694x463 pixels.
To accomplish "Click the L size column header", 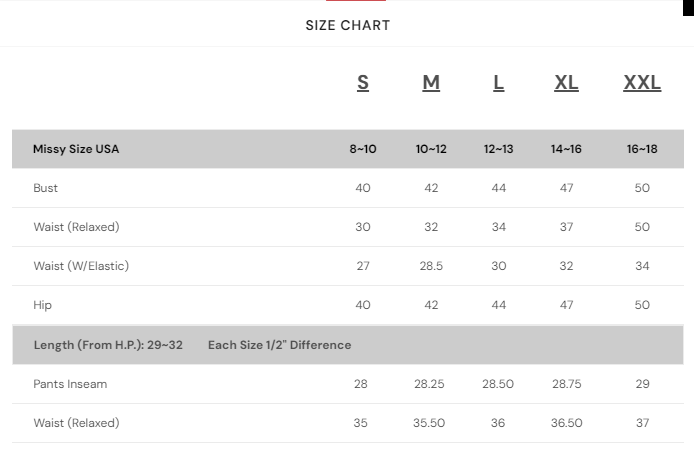I will click(498, 82).
